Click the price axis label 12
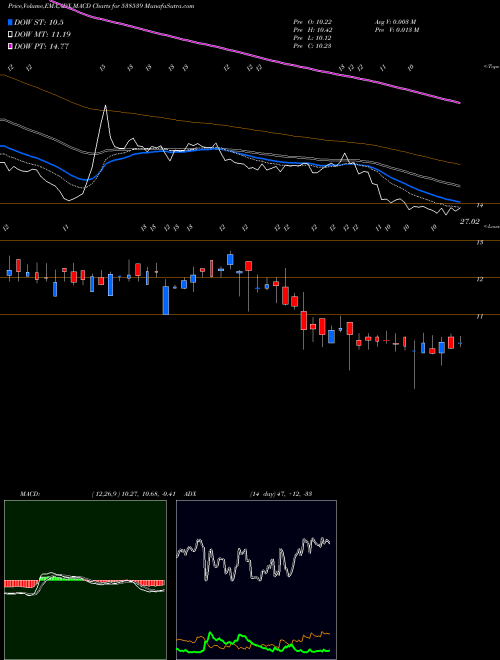The height and width of the screenshot is (660, 500). click(x=479, y=279)
